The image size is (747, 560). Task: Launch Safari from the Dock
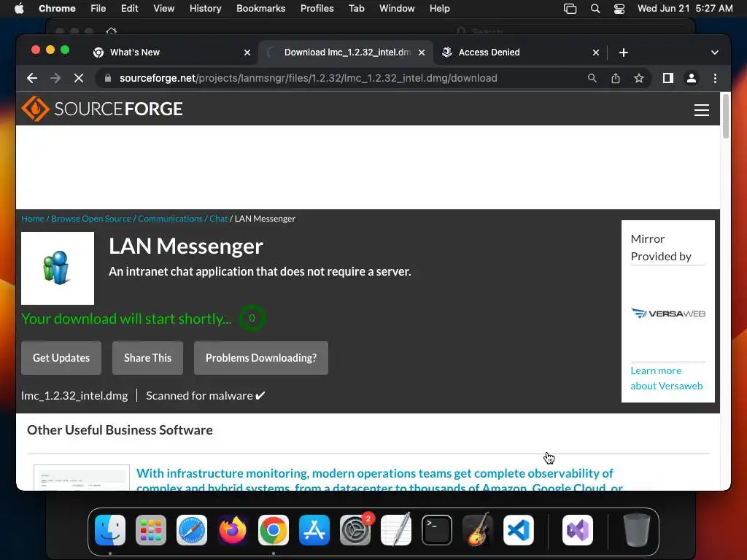coord(192,530)
